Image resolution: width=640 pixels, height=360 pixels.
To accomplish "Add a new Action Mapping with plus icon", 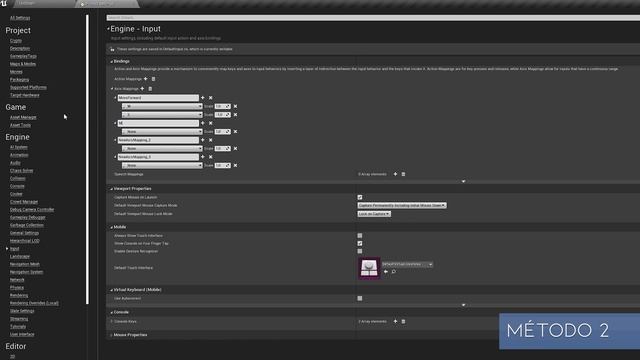I will [146, 79].
